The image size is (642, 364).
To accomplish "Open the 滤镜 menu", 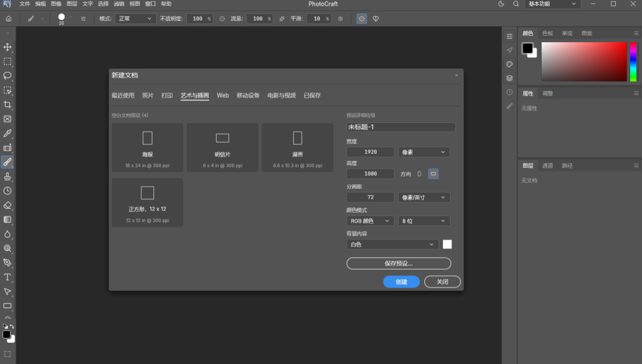I will tap(119, 4).
